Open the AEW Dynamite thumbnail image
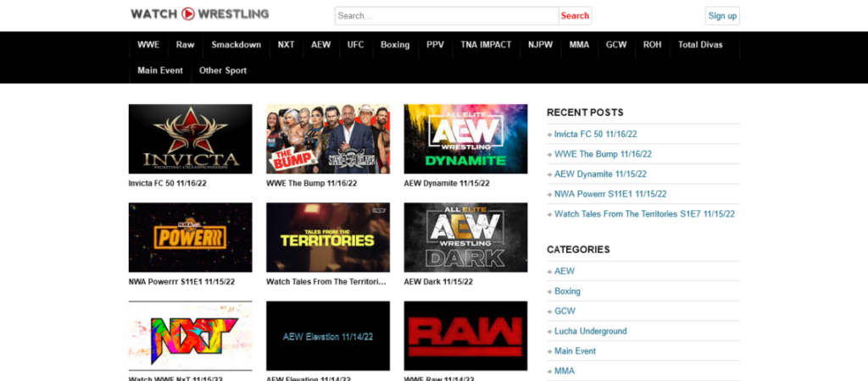The image size is (868, 381). click(465, 139)
